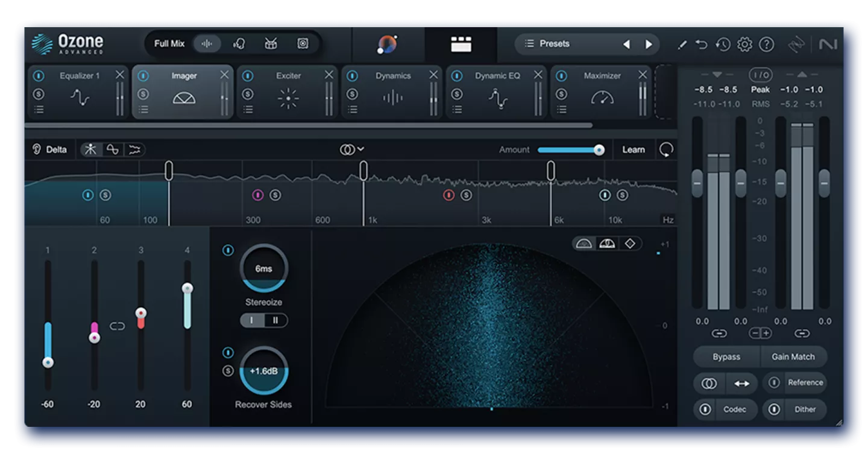
Task: Open the I/O meter options
Action: (760, 75)
